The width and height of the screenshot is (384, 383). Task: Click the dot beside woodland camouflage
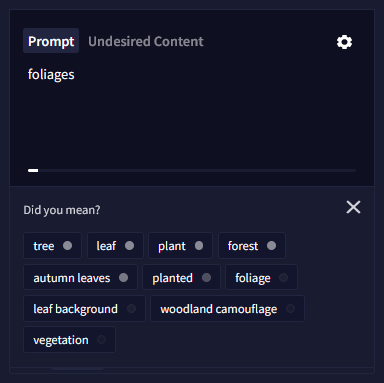click(x=290, y=309)
